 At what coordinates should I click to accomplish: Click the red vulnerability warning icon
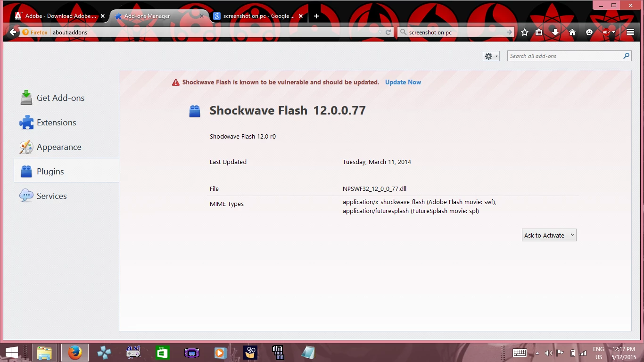(176, 82)
